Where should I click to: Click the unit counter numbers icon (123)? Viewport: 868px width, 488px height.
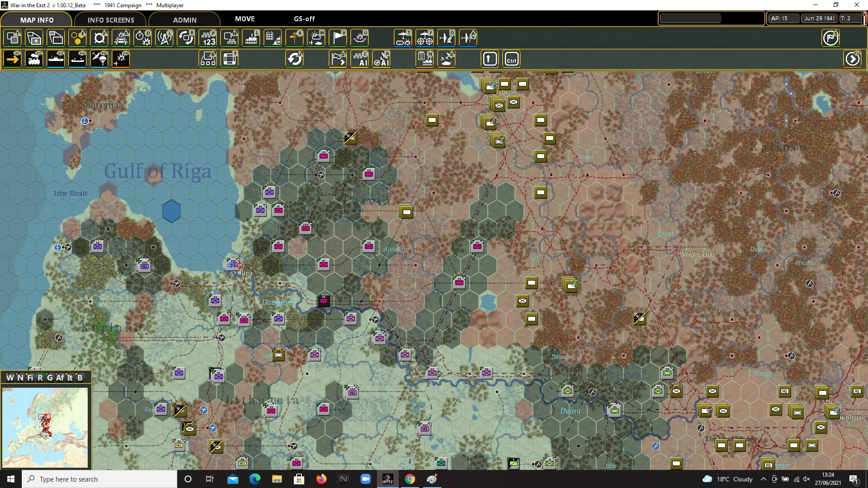pos(208,38)
